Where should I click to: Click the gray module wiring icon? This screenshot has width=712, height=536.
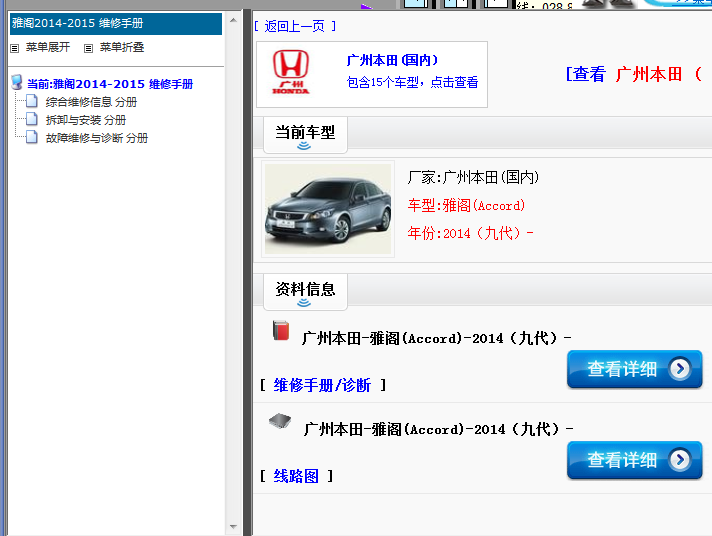pyautogui.click(x=280, y=421)
